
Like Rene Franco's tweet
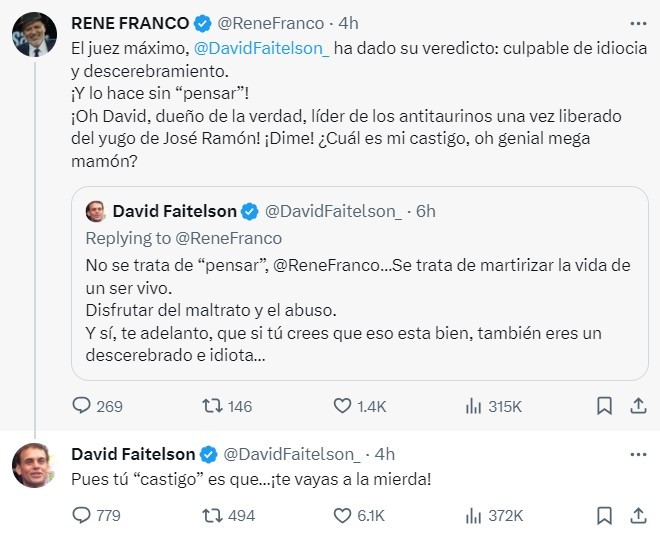click(343, 406)
